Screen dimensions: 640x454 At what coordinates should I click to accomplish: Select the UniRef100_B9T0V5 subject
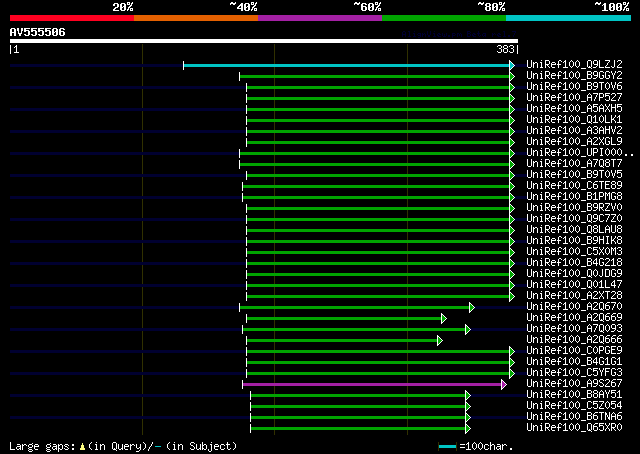tap(574, 175)
